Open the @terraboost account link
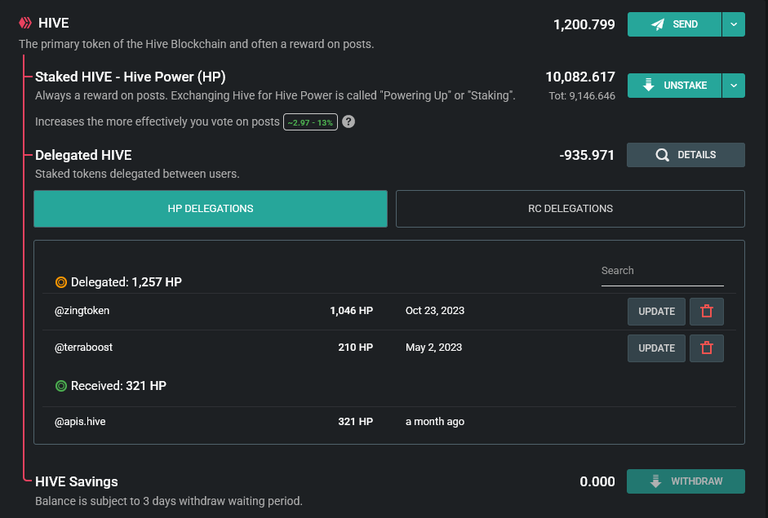The image size is (768, 518). coord(83,347)
